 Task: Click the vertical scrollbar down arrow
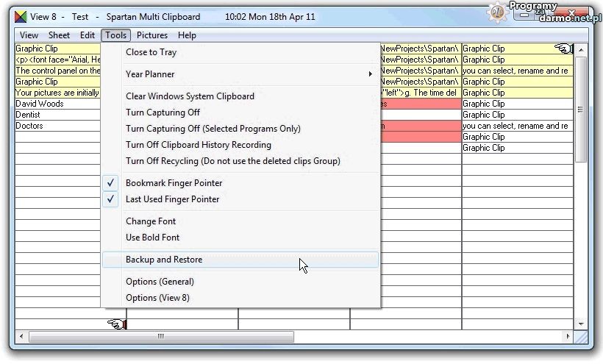[x=581, y=324]
